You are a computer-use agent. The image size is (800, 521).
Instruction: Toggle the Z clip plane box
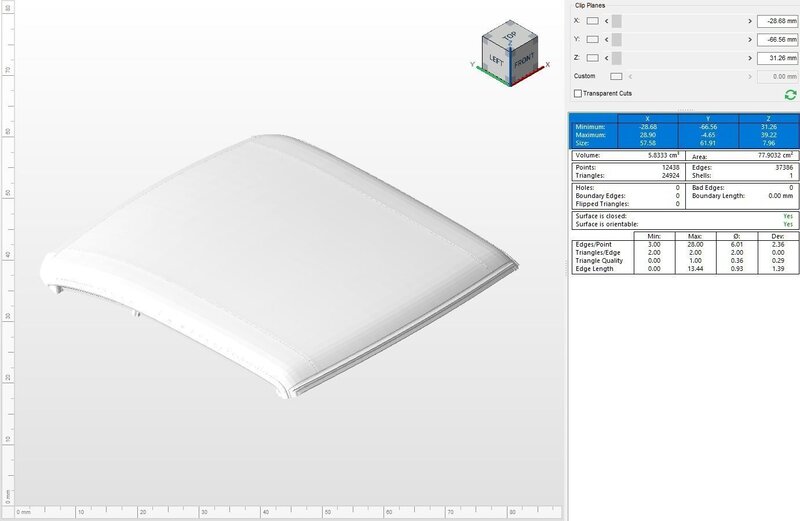pos(593,58)
